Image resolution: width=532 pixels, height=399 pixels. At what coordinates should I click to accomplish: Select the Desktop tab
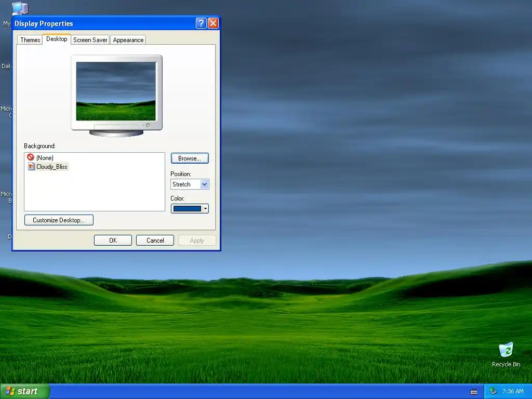[57, 39]
